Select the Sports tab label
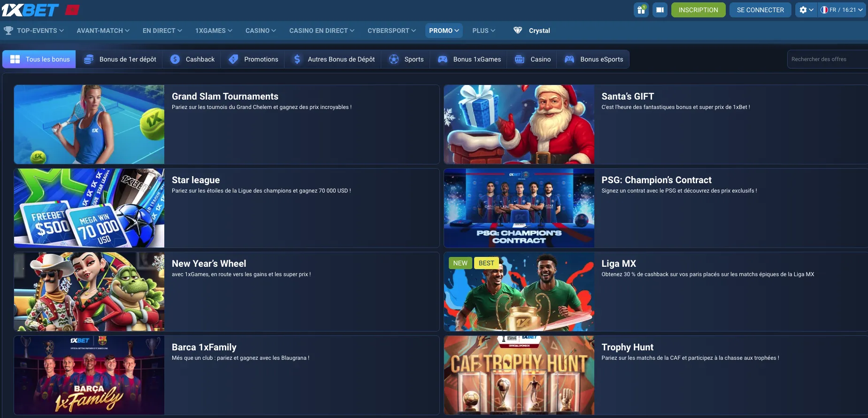This screenshot has width=868, height=418. point(414,59)
